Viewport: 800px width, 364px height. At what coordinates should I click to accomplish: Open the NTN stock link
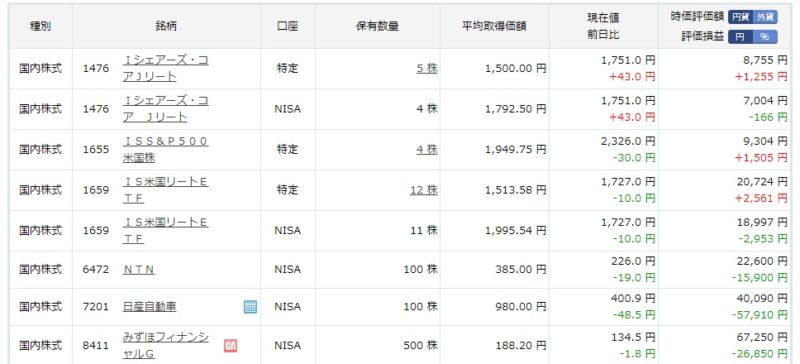tap(139, 269)
